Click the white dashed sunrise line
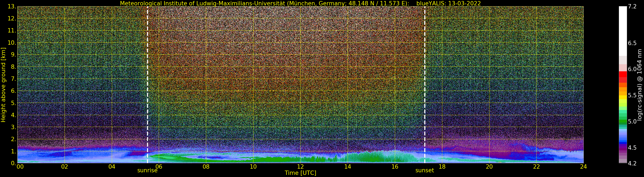The height and width of the screenshot is (177, 644). pos(147,85)
